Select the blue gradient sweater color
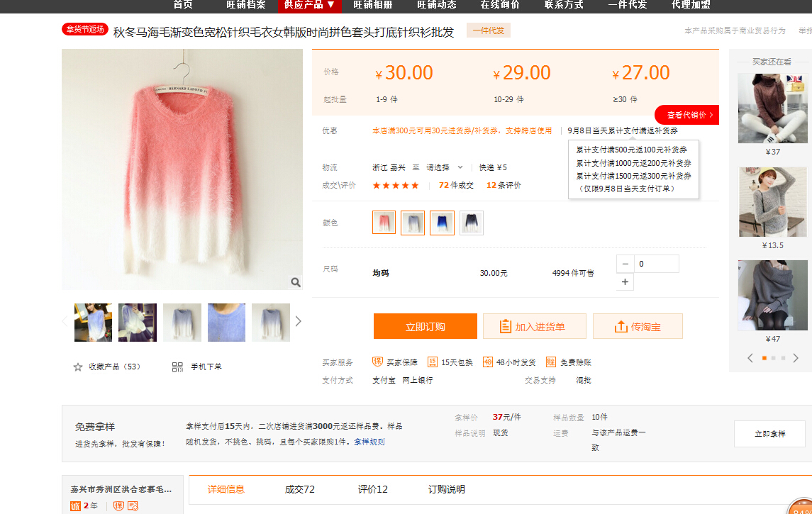Screen dimensions: 812x514 (442, 223)
